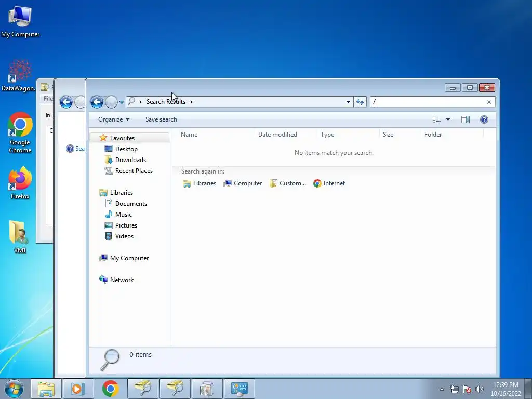Open the Control Panel taskbar item

point(239,389)
